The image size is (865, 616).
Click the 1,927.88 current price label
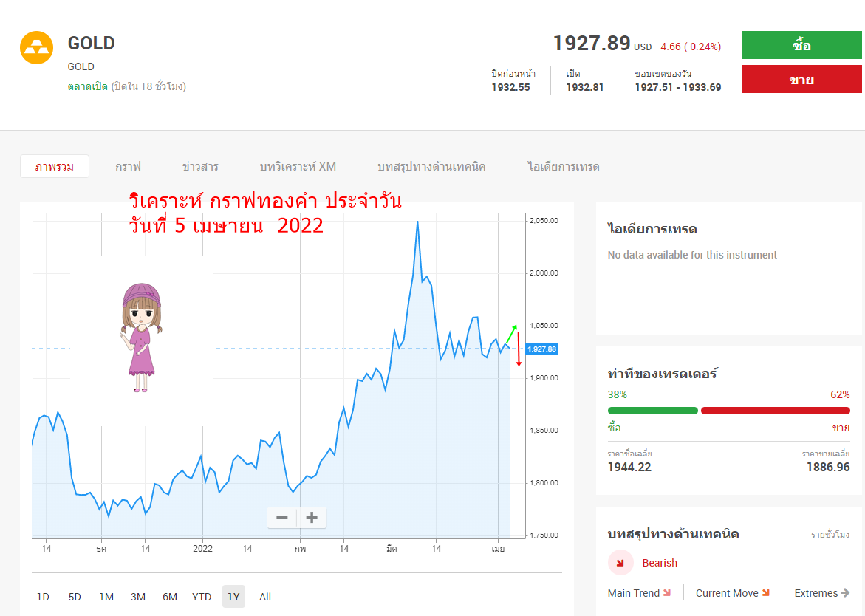tap(541, 349)
